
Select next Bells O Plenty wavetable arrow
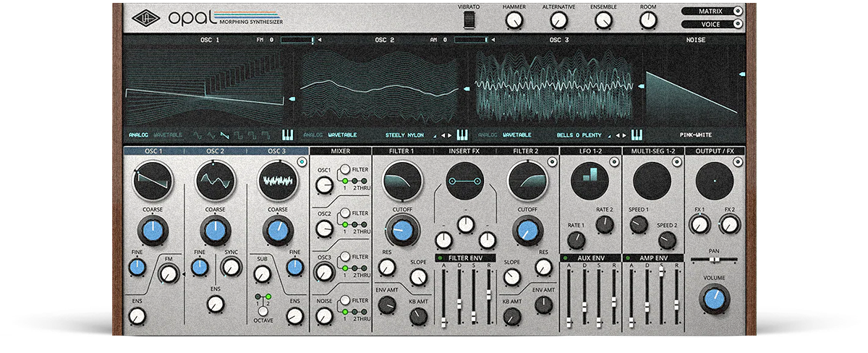point(624,135)
